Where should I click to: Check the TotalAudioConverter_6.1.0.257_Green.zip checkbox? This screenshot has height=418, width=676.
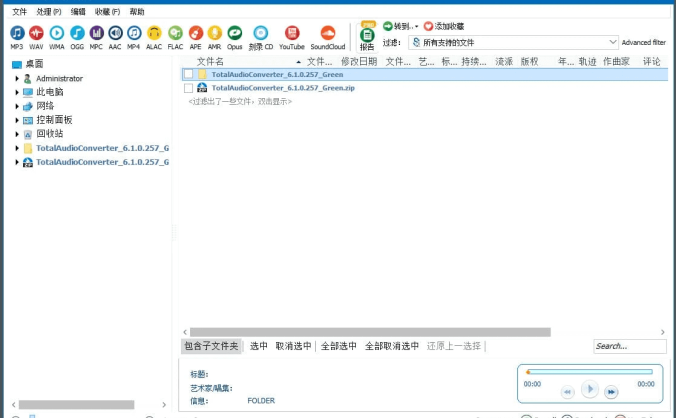tap(188, 88)
